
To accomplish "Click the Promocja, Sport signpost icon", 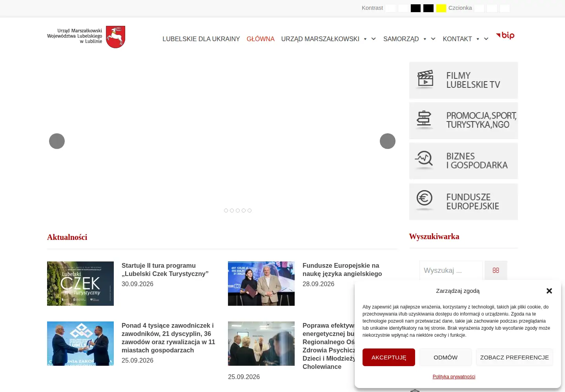I will point(424,119).
